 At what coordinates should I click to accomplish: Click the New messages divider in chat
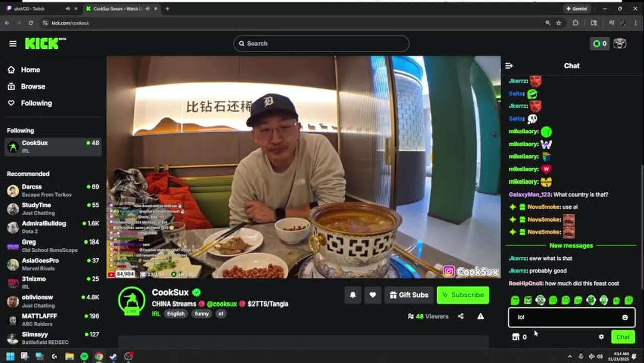pyautogui.click(x=571, y=246)
